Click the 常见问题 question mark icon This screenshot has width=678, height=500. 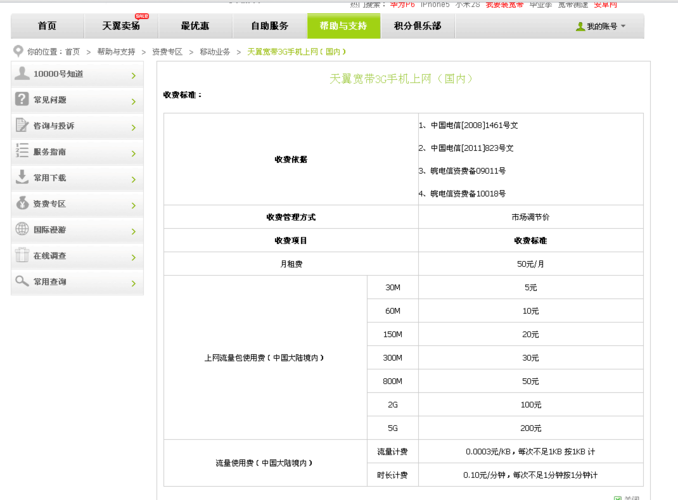(x=22, y=99)
